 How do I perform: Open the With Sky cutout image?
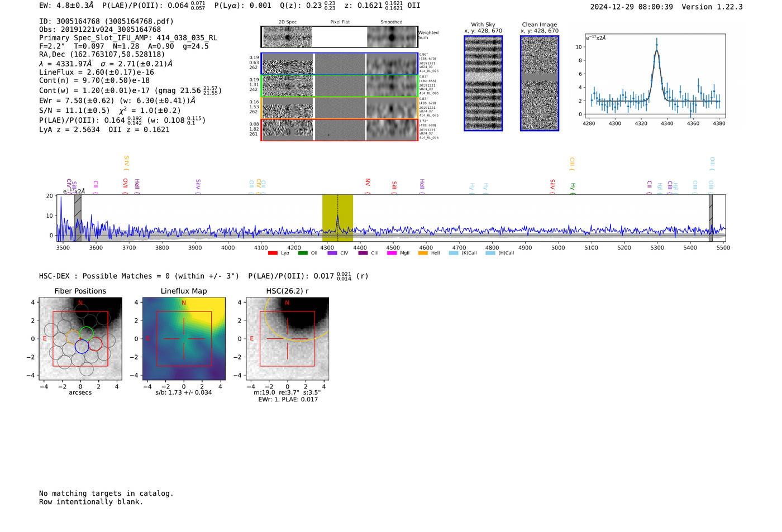pyautogui.click(x=483, y=83)
